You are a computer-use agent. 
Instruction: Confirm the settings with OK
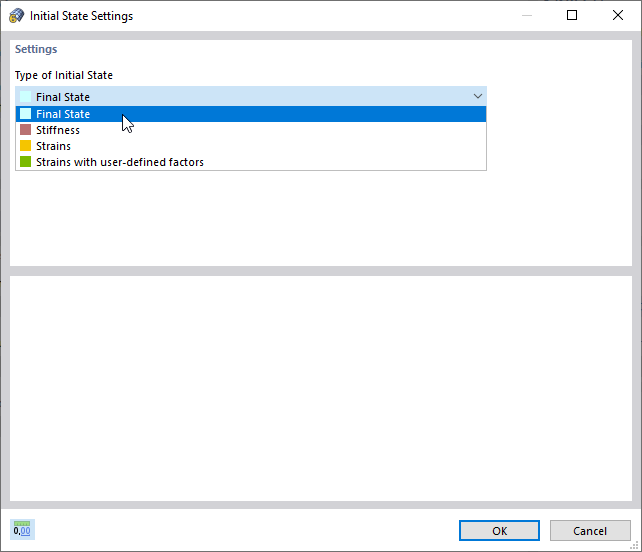tap(499, 531)
